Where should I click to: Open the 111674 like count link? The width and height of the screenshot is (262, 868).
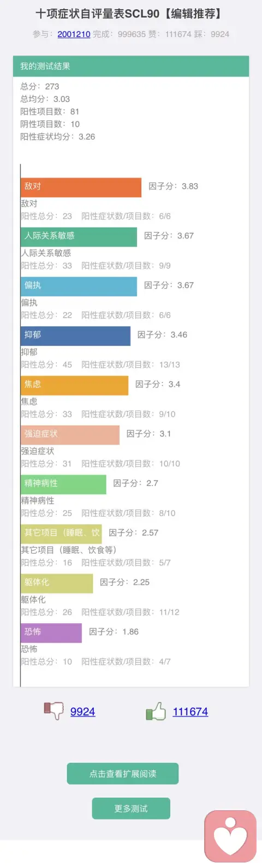[x=190, y=712]
